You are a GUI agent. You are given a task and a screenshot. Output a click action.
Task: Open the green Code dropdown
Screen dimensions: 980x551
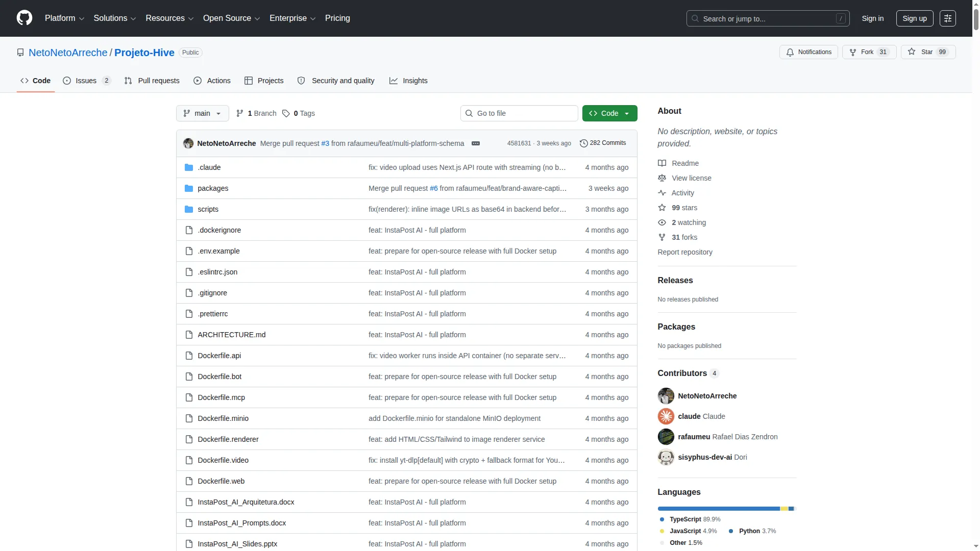click(x=609, y=113)
